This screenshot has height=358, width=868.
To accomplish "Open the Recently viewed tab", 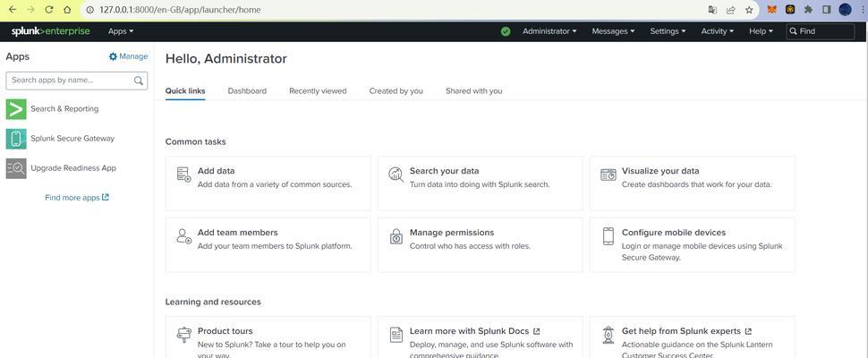I will (x=318, y=90).
